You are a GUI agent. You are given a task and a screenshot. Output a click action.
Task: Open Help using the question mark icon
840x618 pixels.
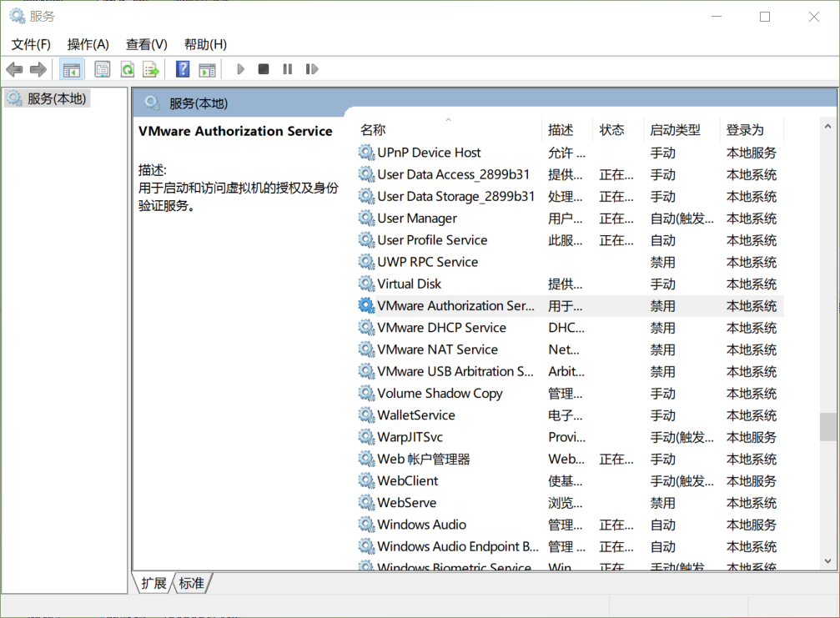point(182,69)
